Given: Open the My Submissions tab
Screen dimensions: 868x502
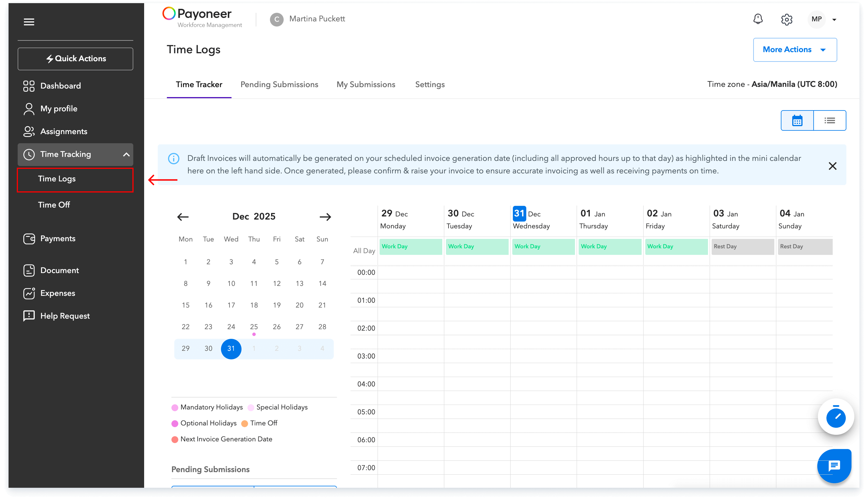Looking at the screenshot, I should [x=365, y=85].
